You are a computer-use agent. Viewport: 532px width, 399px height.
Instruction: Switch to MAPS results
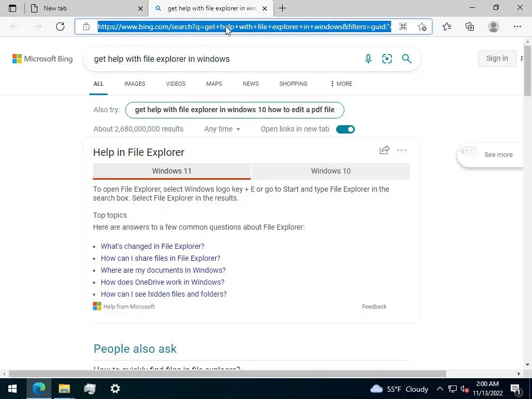[214, 84]
